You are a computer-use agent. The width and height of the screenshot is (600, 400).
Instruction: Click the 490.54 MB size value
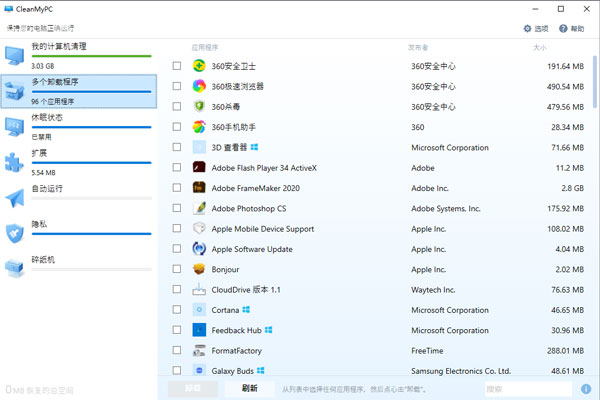click(x=565, y=87)
